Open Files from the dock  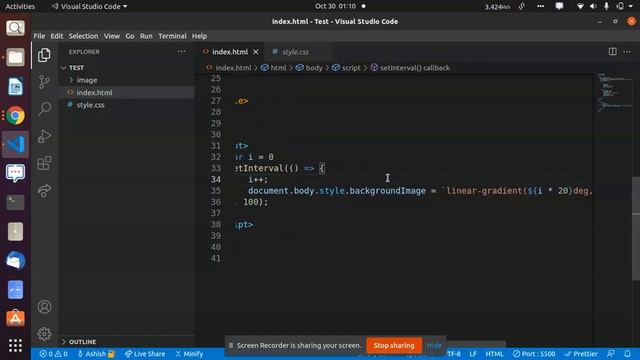(16, 57)
